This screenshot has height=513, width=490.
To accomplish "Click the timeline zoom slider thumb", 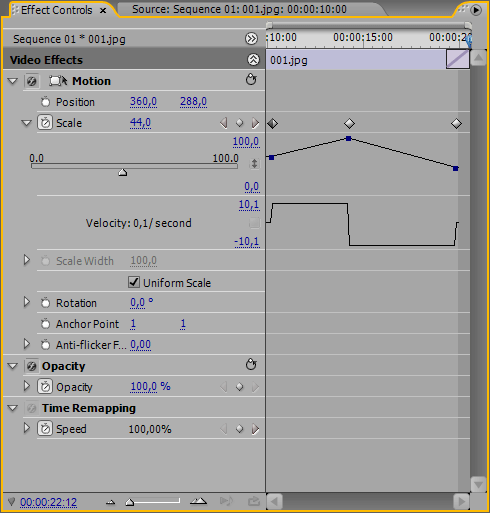I will click(129, 502).
